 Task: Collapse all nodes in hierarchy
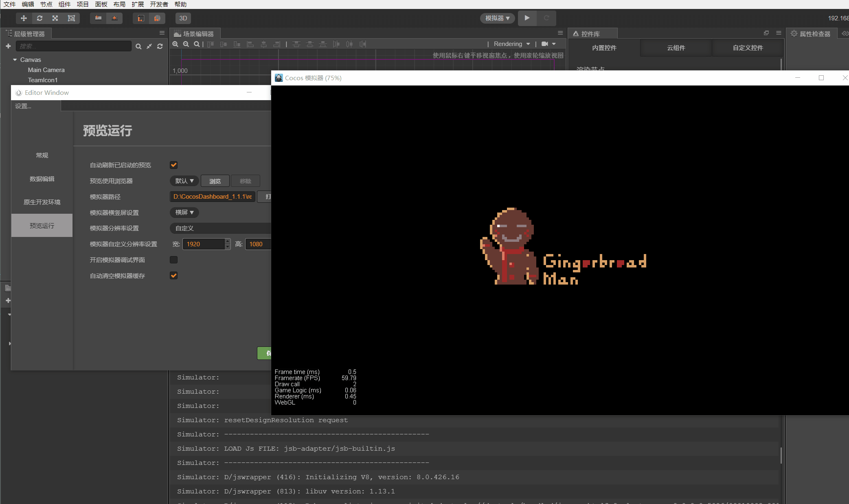pos(149,46)
